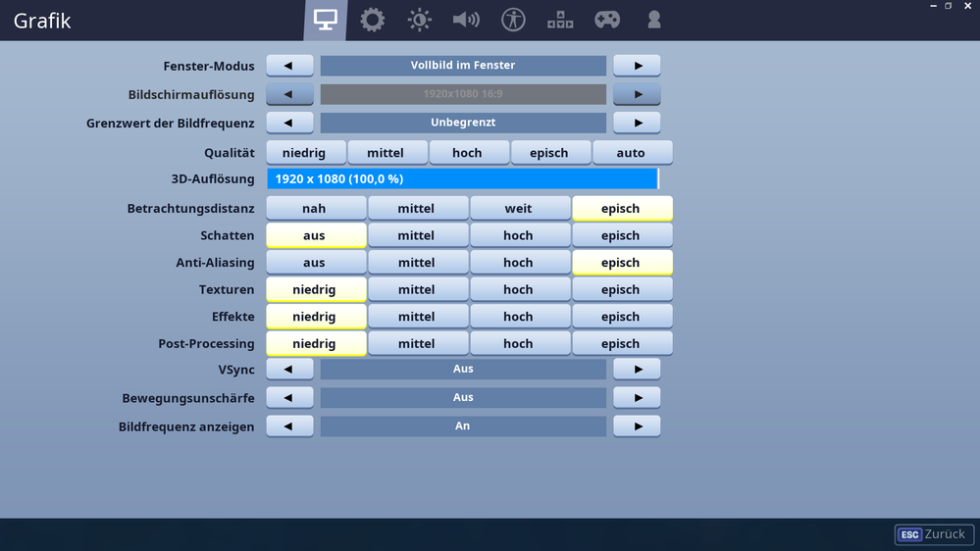This screenshot has width=980, height=551.
Task: Open the audio speaker settings tab
Action: [x=466, y=20]
